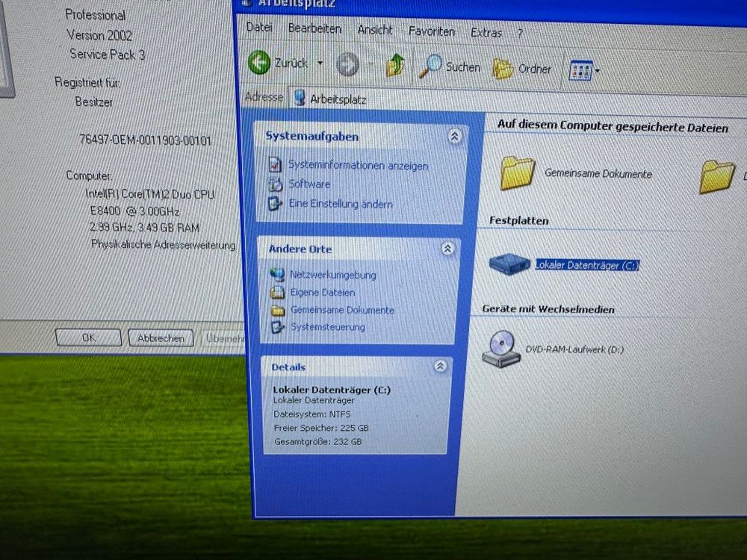Collapse the Systemaufgaben panel
The width and height of the screenshot is (747, 560).
coord(454,137)
